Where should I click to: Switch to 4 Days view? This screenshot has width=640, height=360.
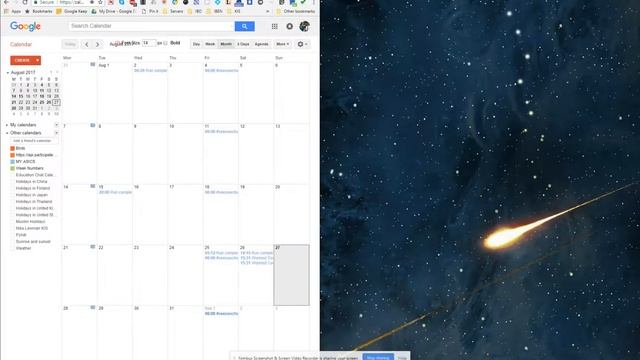click(243, 44)
